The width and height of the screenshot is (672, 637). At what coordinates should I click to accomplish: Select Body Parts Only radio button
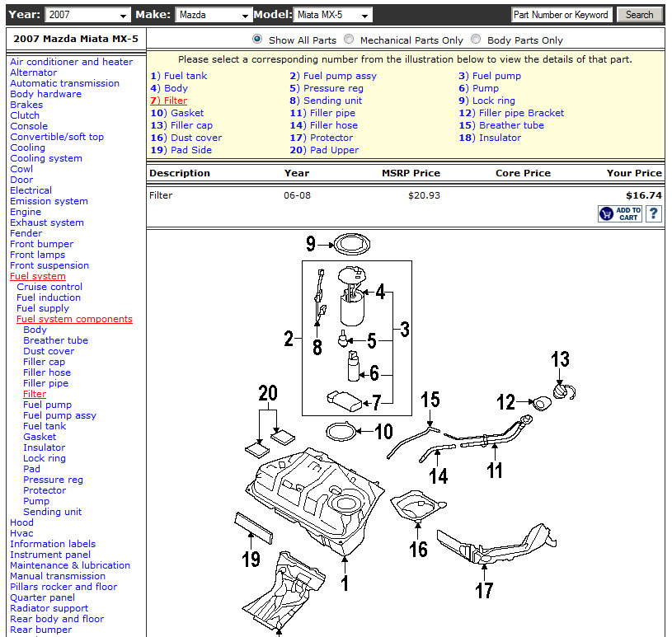click(476, 39)
